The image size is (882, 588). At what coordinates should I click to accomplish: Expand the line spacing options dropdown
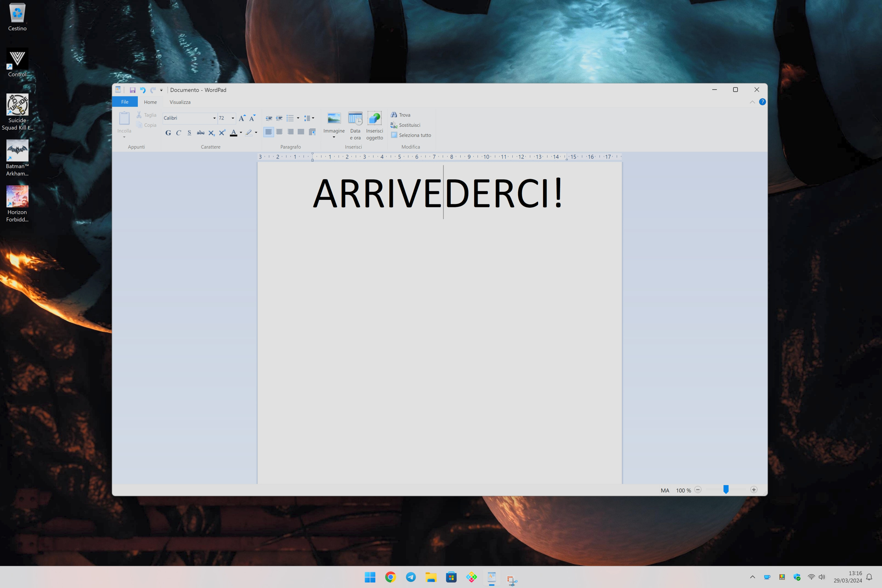pos(312,118)
